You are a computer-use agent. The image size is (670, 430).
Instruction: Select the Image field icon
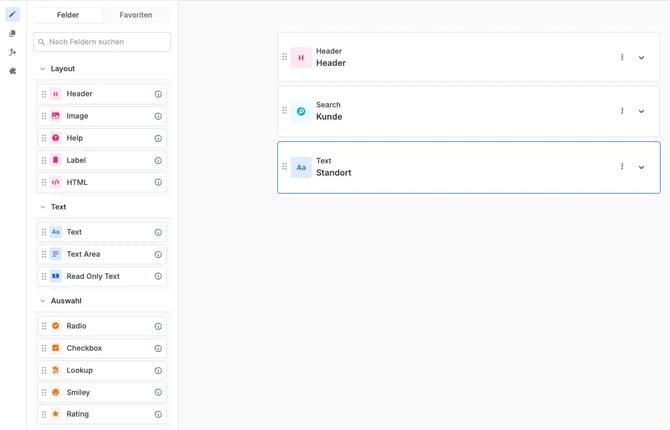click(x=56, y=116)
